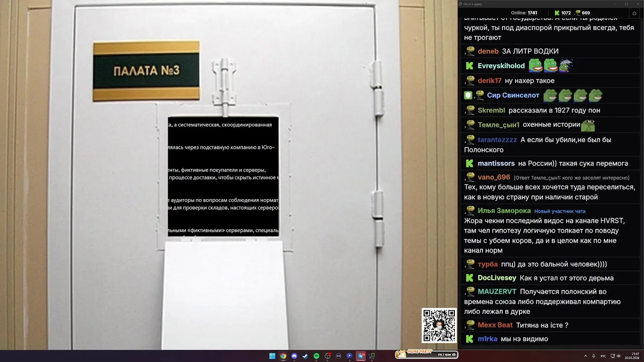Click the username m1rka in chat
The height and width of the screenshot is (362, 644).
pos(488,339)
